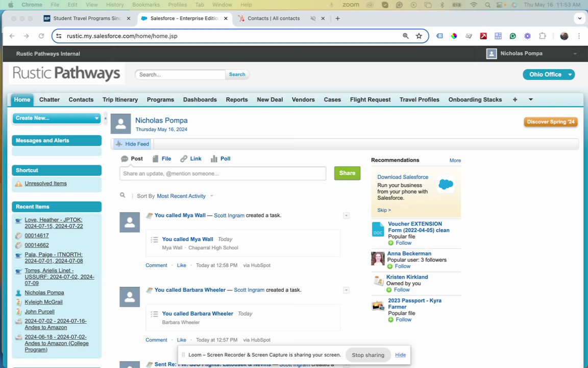The image size is (588, 368).
Task: Click the Poll chart icon
Action: point(214,159)
